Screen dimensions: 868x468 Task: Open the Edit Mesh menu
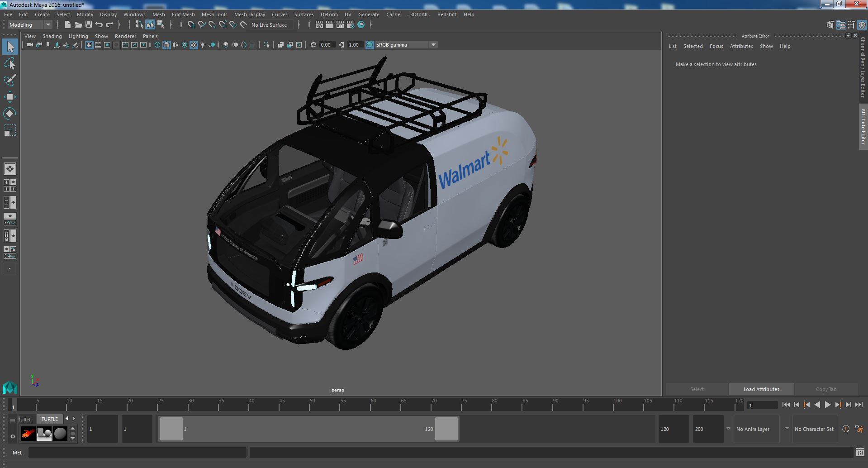tap(183, 14)
